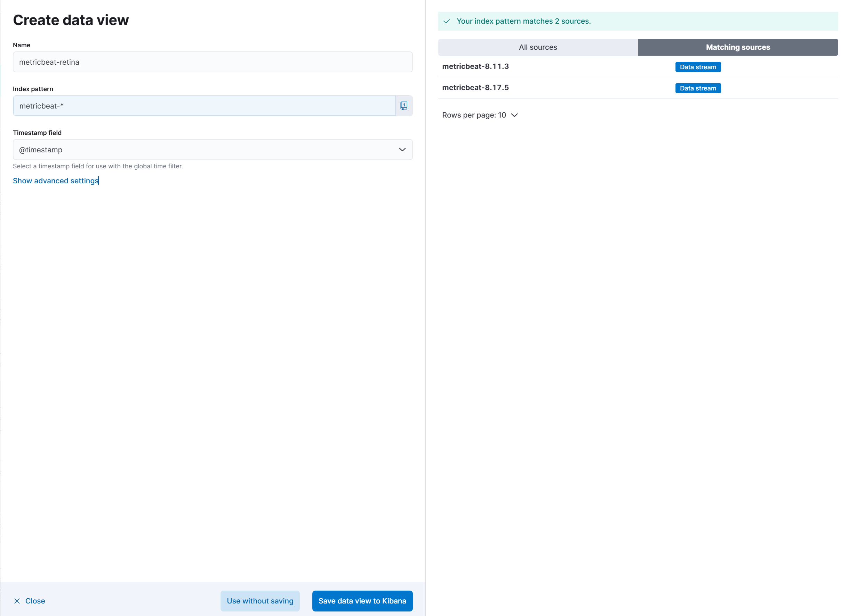Click the Timestamp field chevron arrow
Screen dimensions: 848x616
(402, 150)
